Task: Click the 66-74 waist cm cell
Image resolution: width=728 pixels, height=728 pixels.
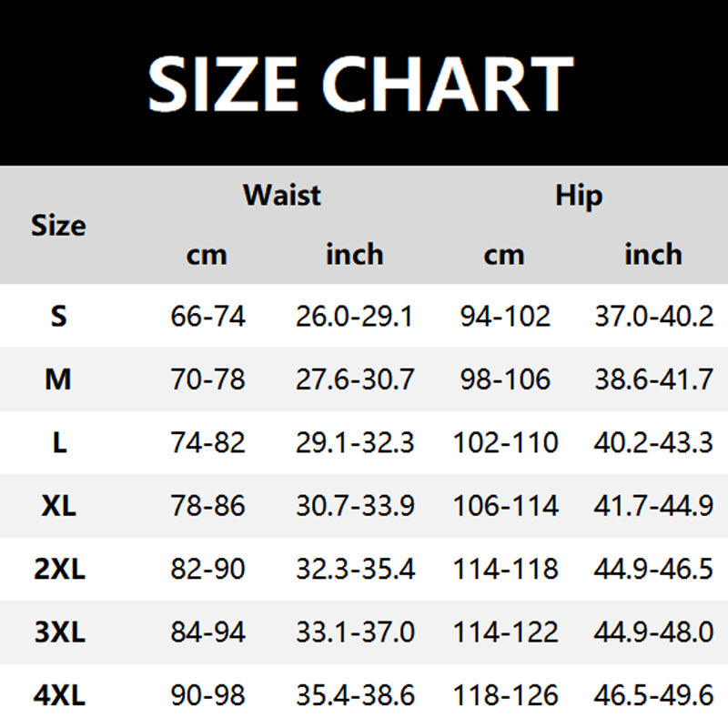Action: click(207, 317)
